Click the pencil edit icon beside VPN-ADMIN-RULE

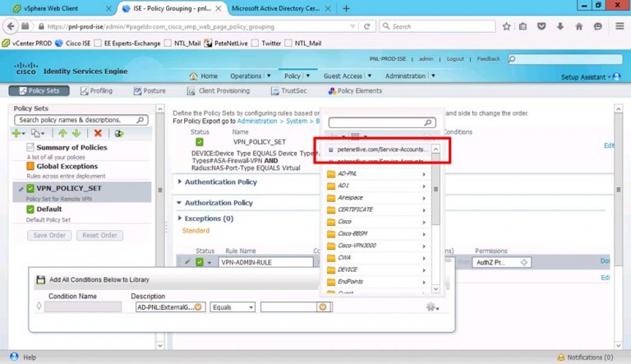[x=187, y=262]
